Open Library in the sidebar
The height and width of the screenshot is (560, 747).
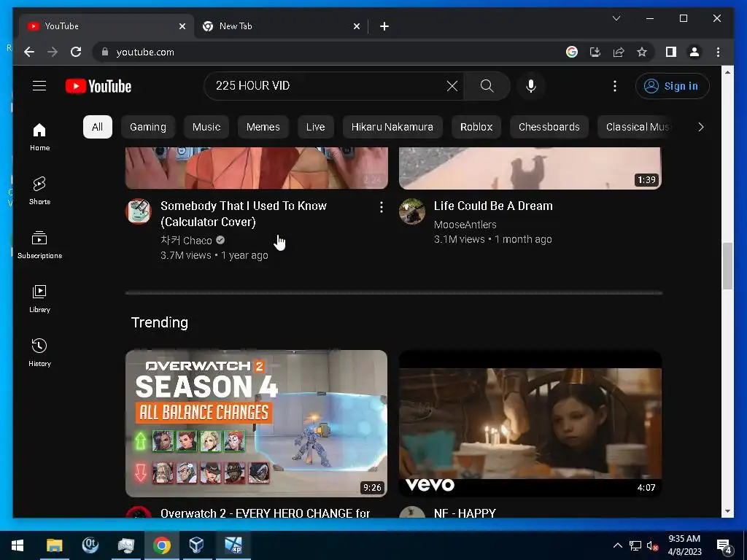click(39, 298)
